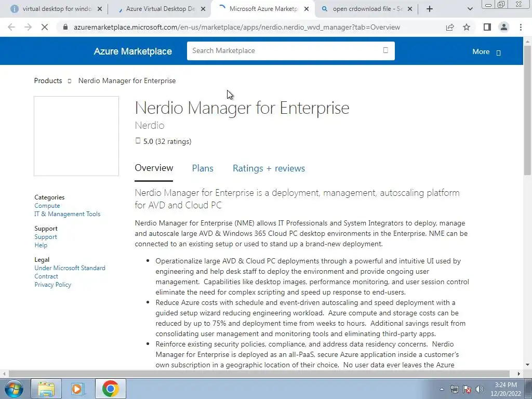Screen dimensions: 532x399
Task: Select the Overview tab
Action: pos(154,168)
